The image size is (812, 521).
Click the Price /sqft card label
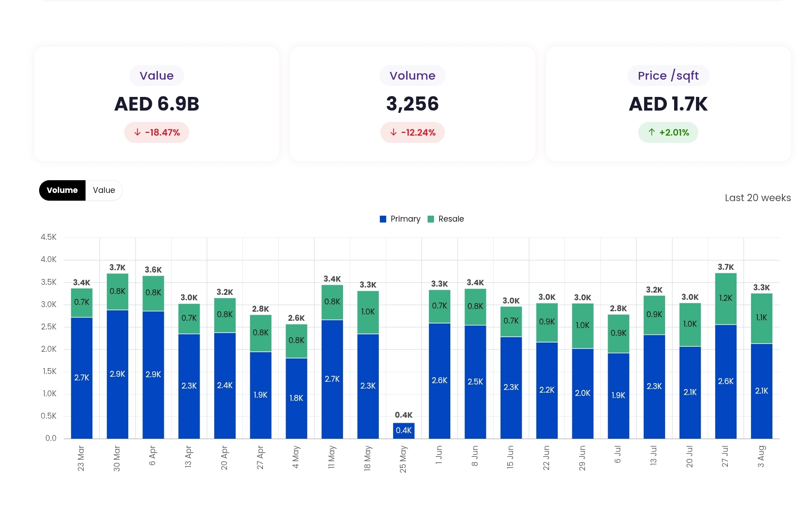pyautogui.click(x=668, y=76)
